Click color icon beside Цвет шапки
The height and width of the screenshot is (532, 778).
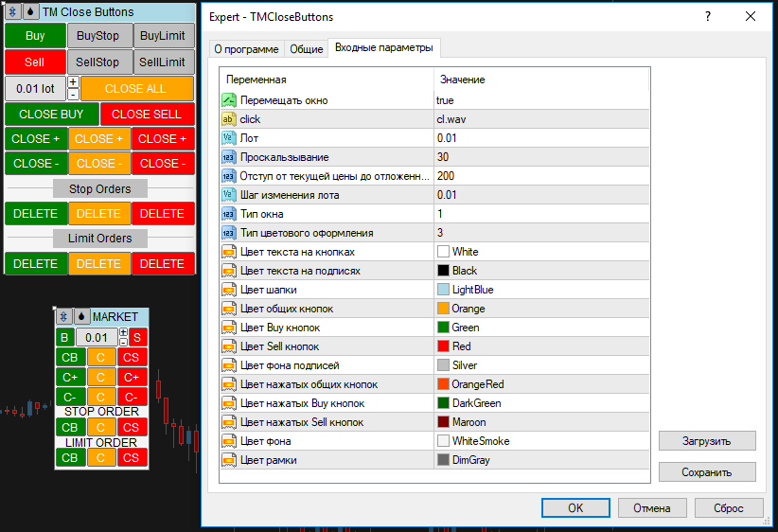click(228, 290)
